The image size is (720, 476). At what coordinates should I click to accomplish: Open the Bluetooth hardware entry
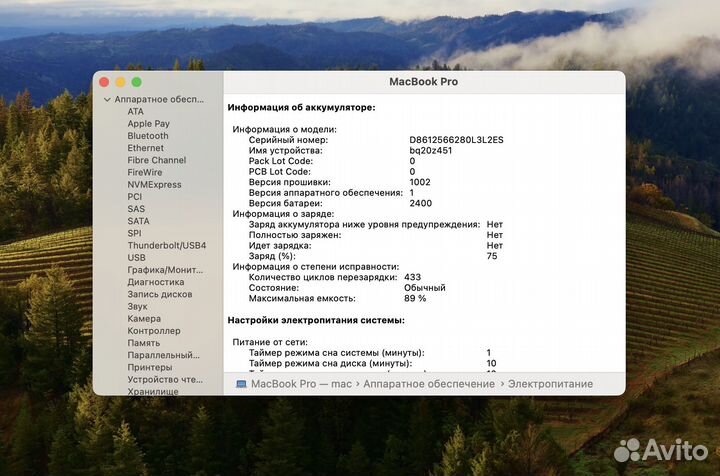pyautogui.click(x=148, y=136)
